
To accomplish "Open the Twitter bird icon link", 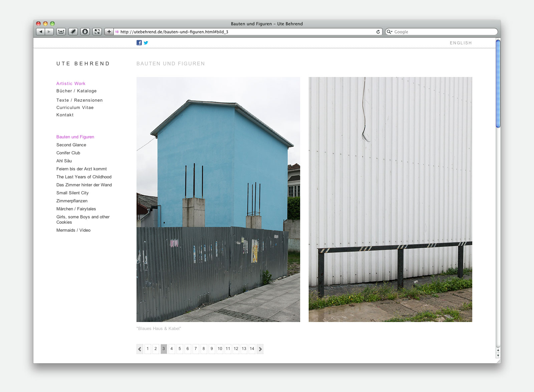I will pos(146,43).
